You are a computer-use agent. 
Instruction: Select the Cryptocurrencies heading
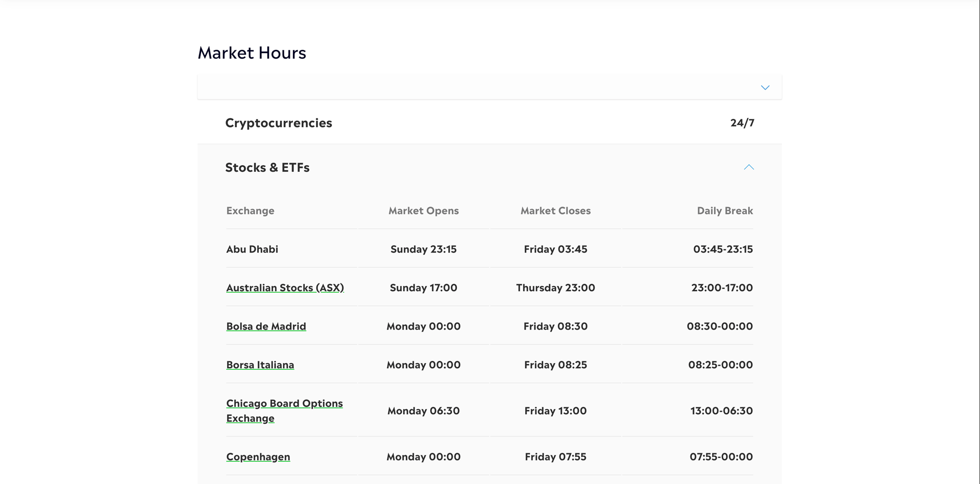[279, 123]
